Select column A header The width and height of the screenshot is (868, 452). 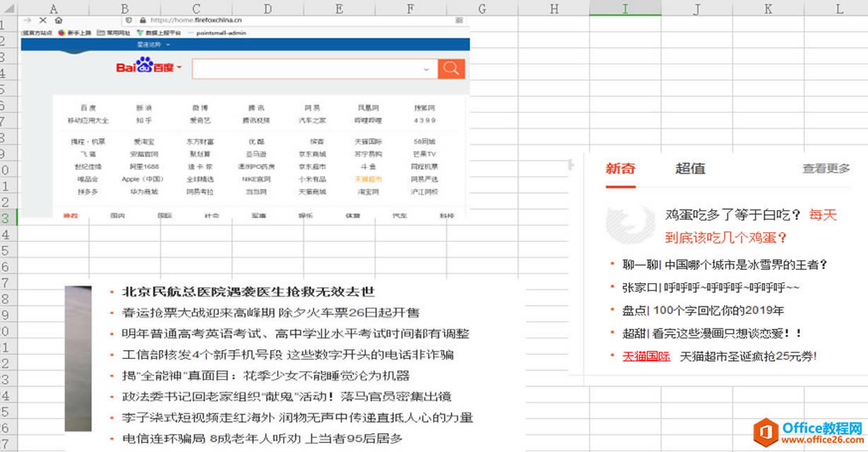click(53, 9)
